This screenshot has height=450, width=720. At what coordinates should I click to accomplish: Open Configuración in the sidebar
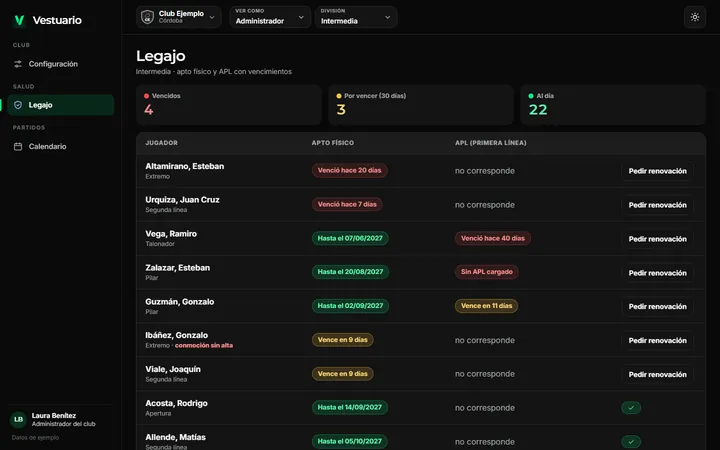[x=61, y=64]
